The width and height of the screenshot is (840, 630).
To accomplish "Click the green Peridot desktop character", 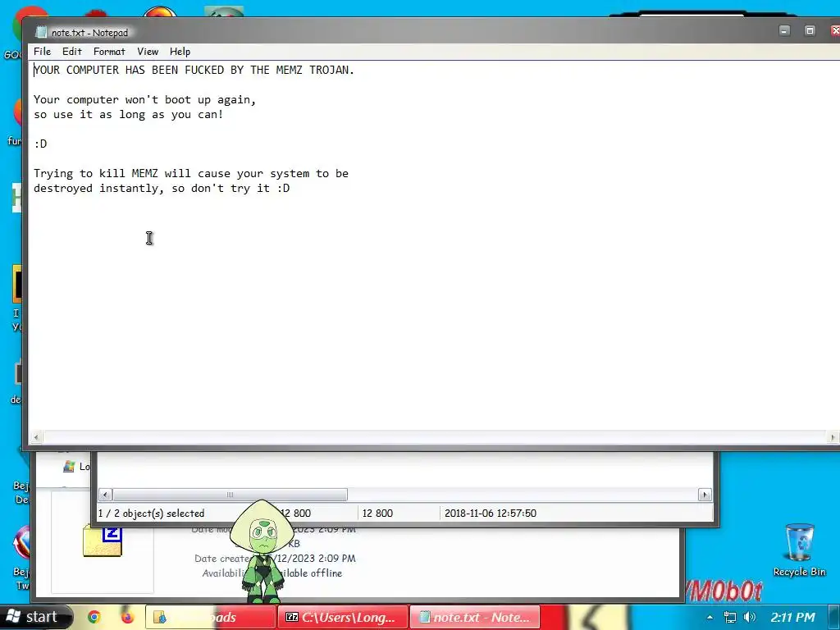I will pyautogui.click(x=262, y=552).
